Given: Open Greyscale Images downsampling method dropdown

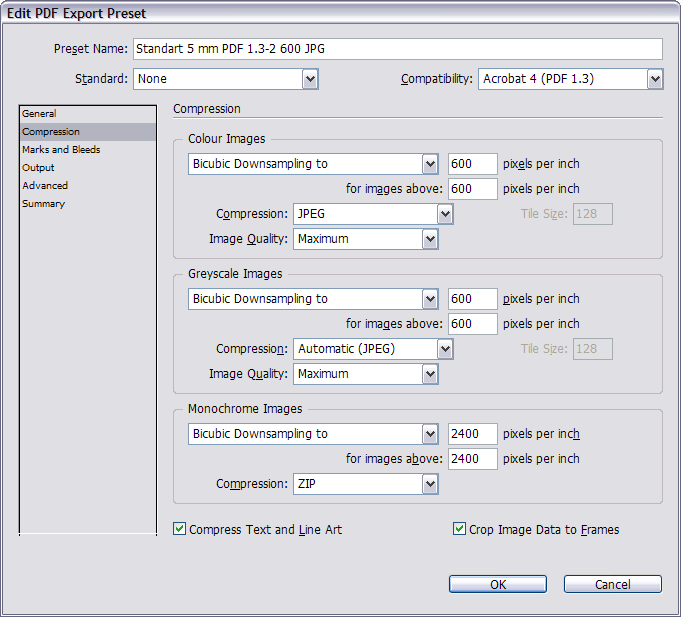Looking at the screenshot, I should click(313, 299).
